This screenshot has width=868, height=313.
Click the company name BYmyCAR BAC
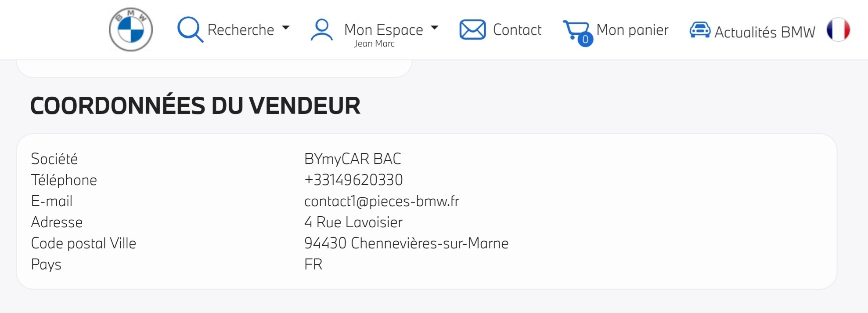(x=353, y=159)
